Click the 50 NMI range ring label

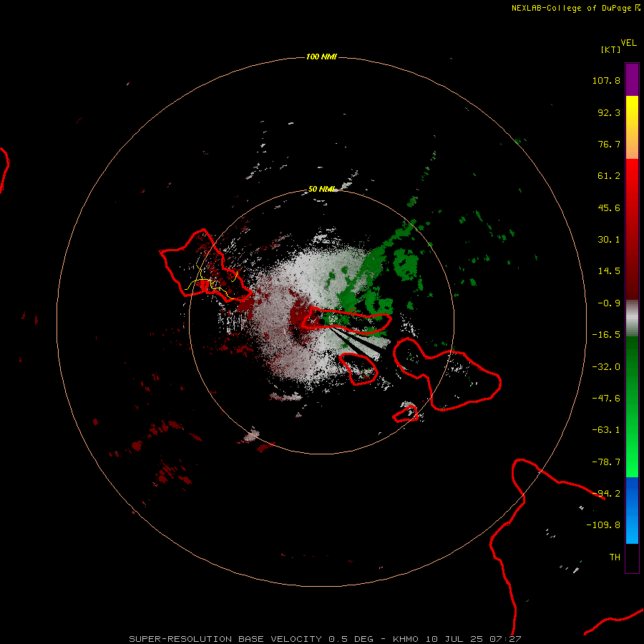[321, 189]
